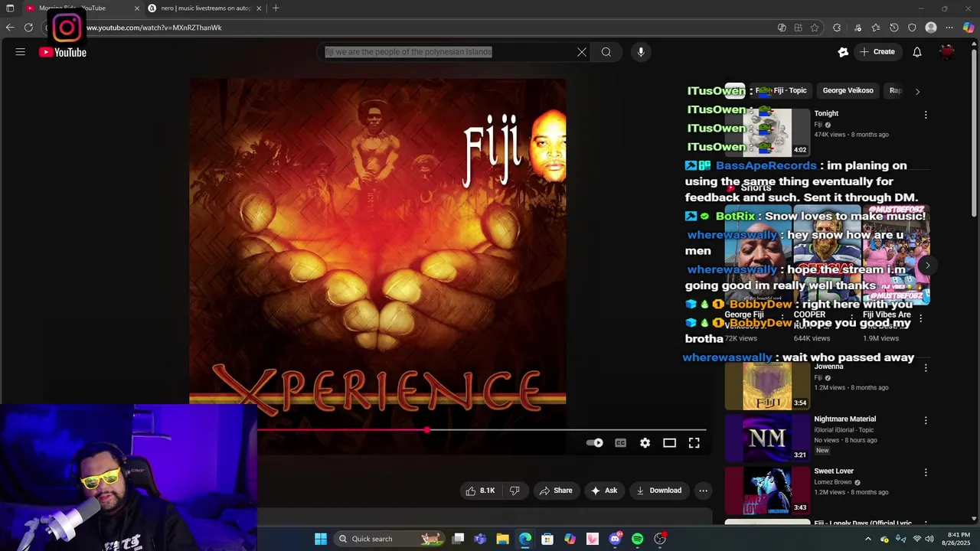Open more actions ellipsis under video
Image resolution: width=980 pixels, height=551 pixels.
click(703, 491)
